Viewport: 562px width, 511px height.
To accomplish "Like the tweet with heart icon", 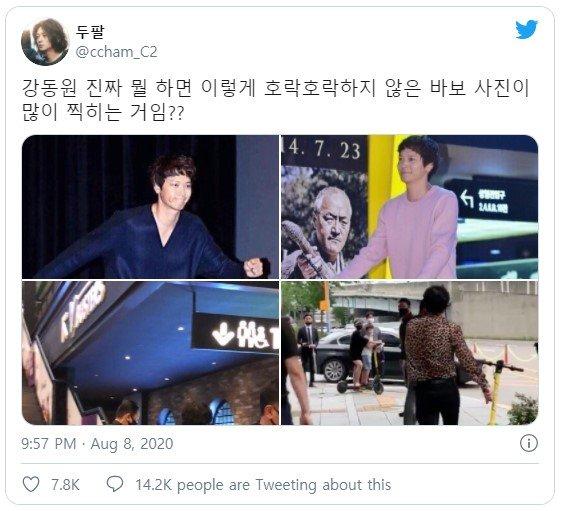I will (x=31, y=484).
